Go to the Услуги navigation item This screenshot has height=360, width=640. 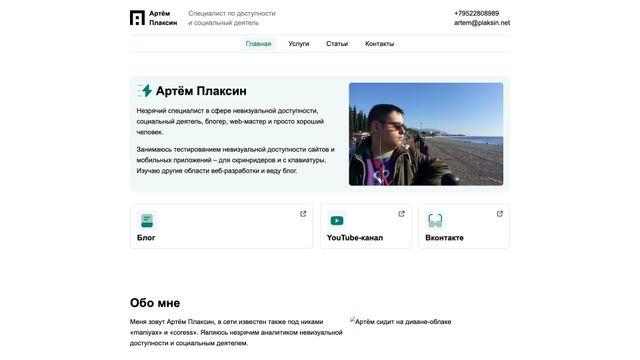(x=299, y=44)
